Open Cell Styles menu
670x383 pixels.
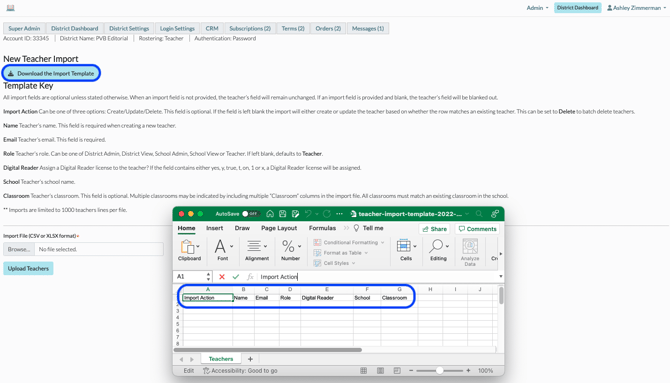coord(335,263)
